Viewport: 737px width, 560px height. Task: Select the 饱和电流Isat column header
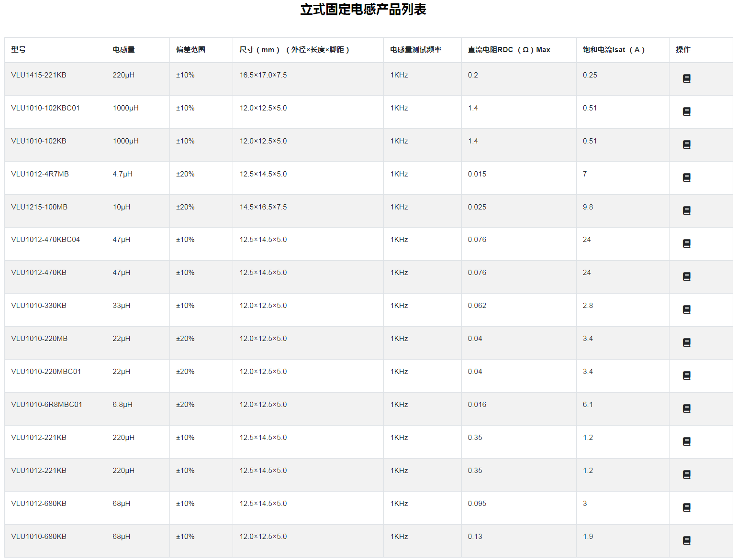(x=614, y=50)
